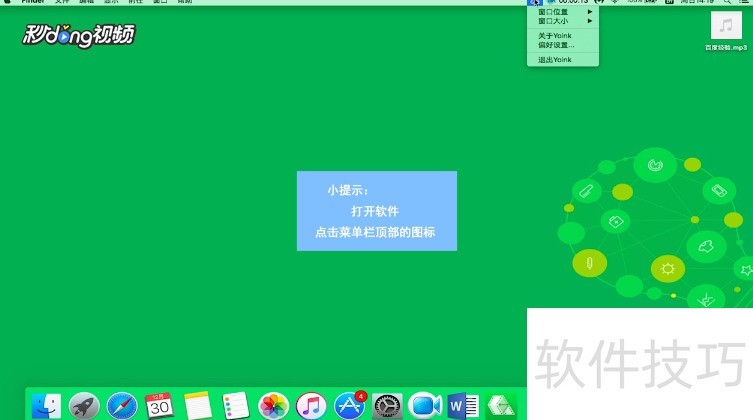Open Finder from the Dock
Viewport: 753px width, 420px height.
pyautogui.click(x=47, y=406)
